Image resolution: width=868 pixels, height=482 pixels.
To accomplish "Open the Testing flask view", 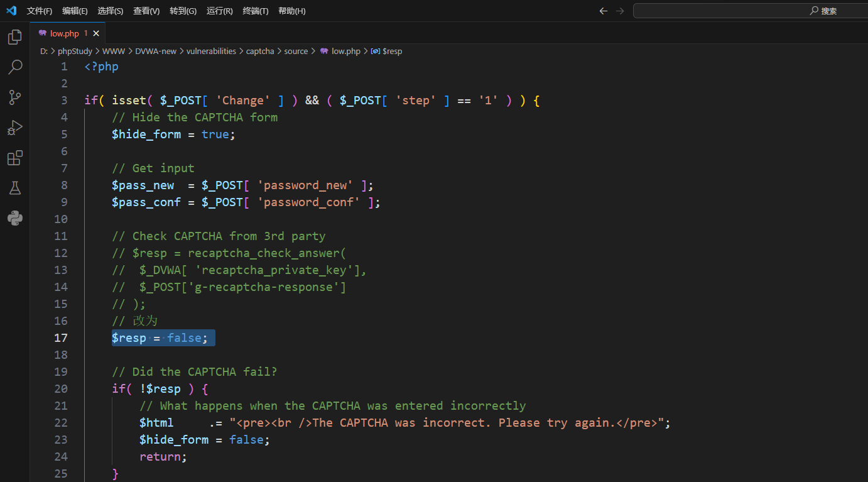I will 15,188.
